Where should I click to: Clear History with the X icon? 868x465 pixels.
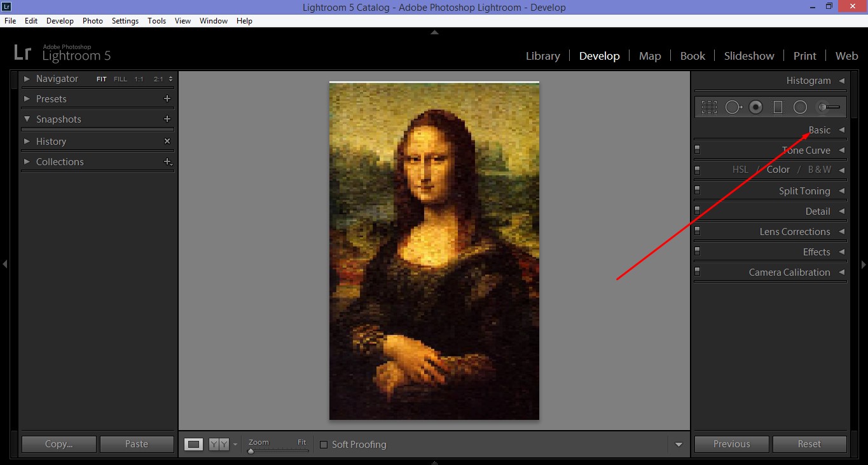[x=167, y=141]
